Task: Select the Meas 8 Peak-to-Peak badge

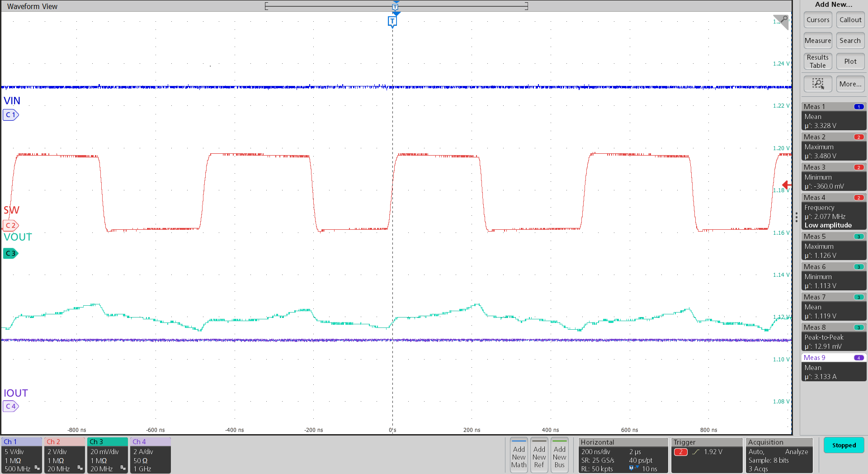Action: [x=834, y=337]
